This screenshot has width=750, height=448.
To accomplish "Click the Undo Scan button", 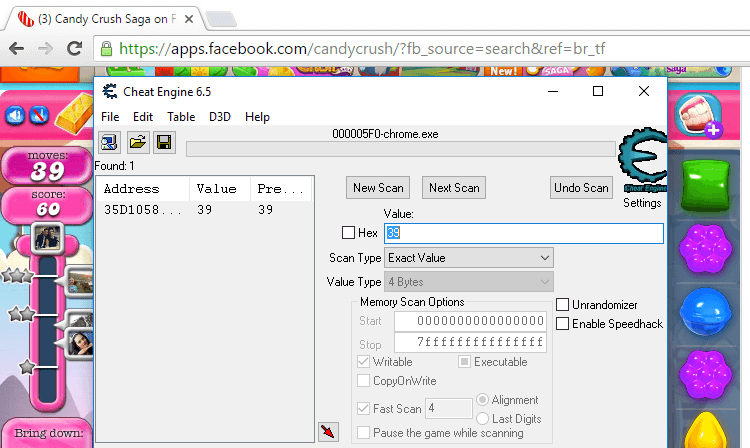I will [581, 188].
